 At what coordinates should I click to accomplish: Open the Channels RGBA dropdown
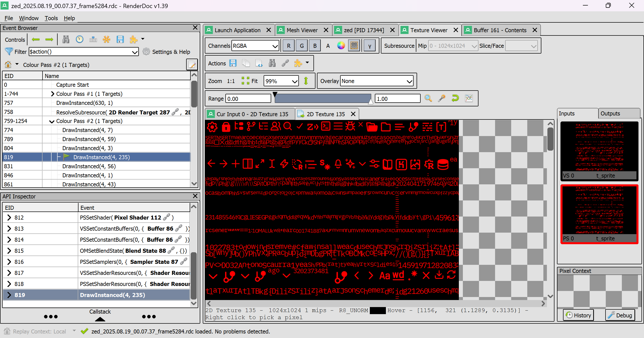(x=255, y=46)
